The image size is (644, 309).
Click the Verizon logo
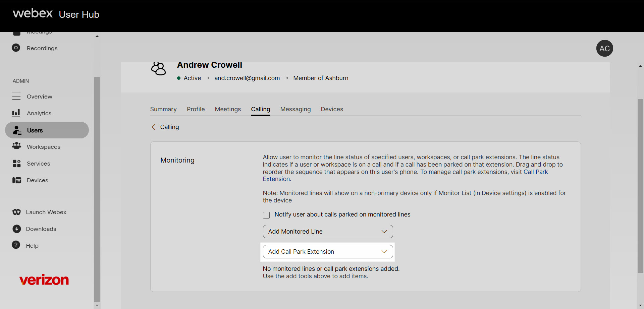pyautogui.click(x=44, y=280)
